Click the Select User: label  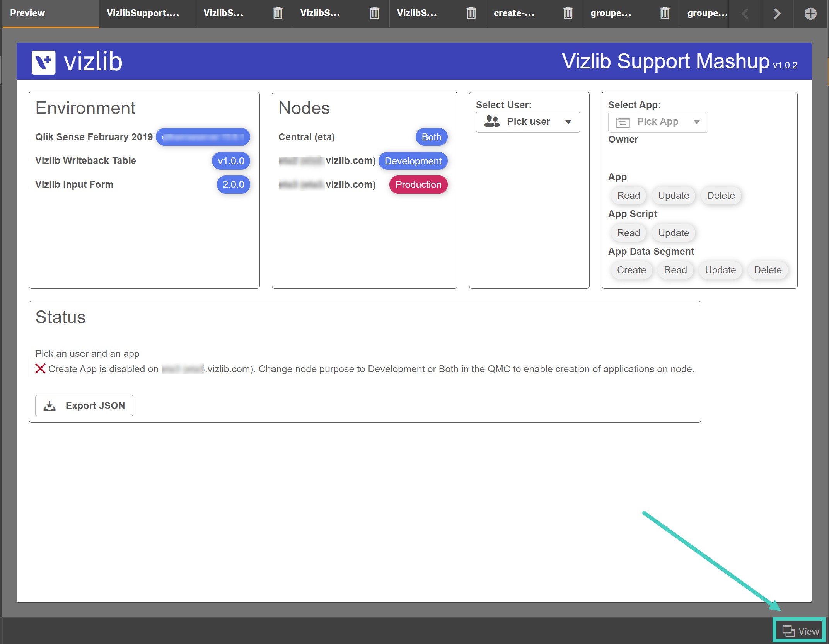coord(503,105)
